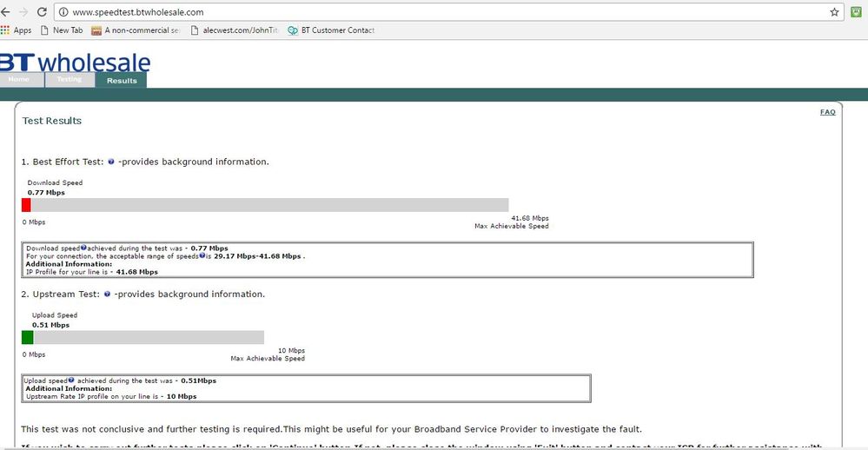The height and width of the screenshot is (450, 868).
Task: Click help icon after 'Upload speed' text
Action: tap(71, 381)
